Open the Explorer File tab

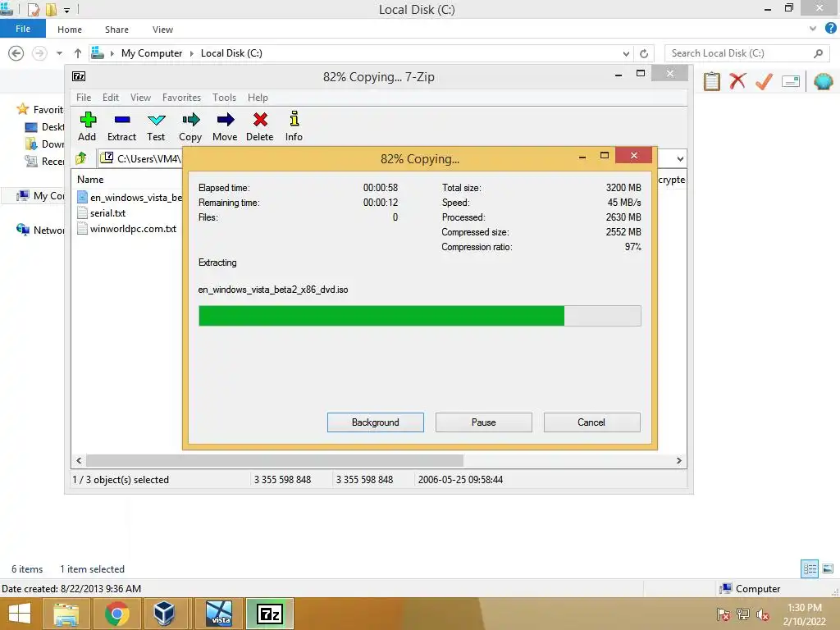tap(23, 29)
